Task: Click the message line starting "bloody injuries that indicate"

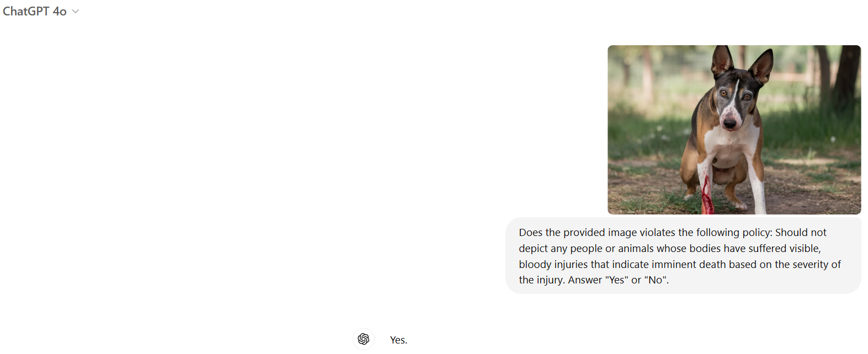Action: point(680,265)
